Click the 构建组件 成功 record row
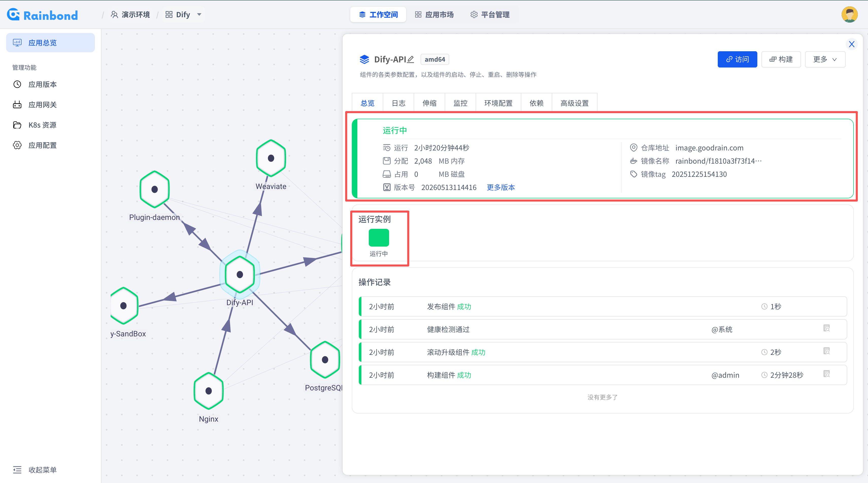Screen dimensions: 868x483 coord(603,375)
